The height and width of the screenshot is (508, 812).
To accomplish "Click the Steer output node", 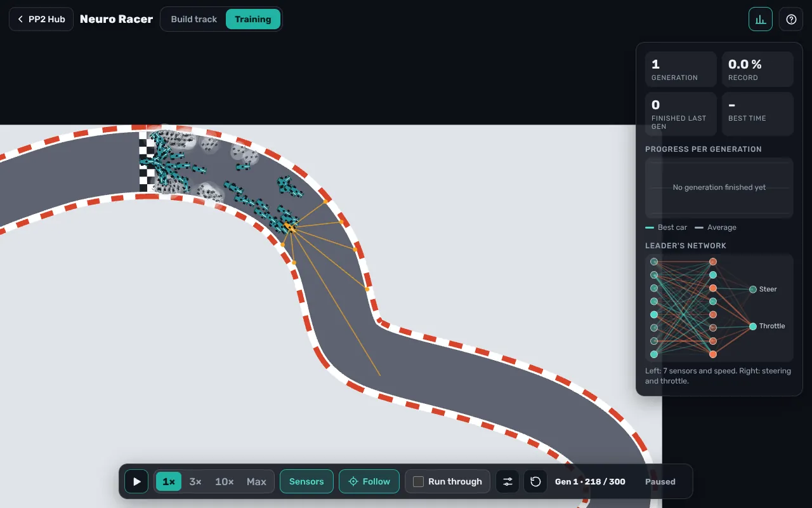I will pyautogui.click(x=753, y=289).
